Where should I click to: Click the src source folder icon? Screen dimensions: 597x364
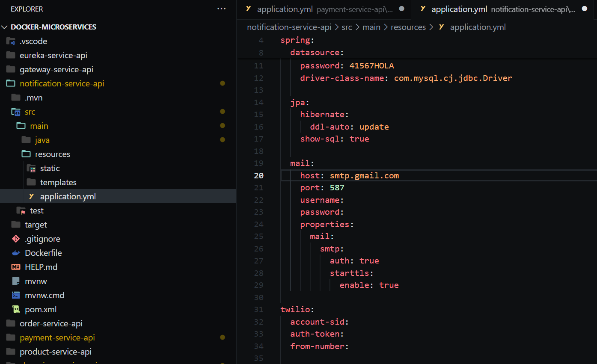[16, 112]
